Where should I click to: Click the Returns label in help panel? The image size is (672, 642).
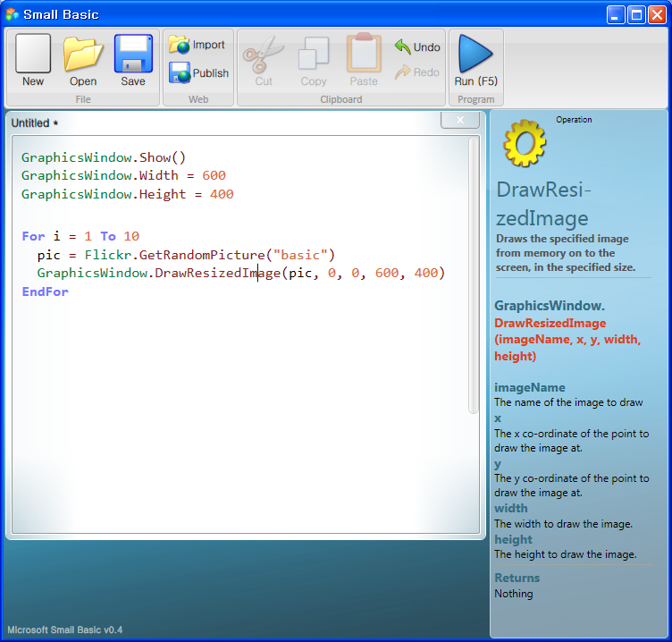tap(517, 578)
